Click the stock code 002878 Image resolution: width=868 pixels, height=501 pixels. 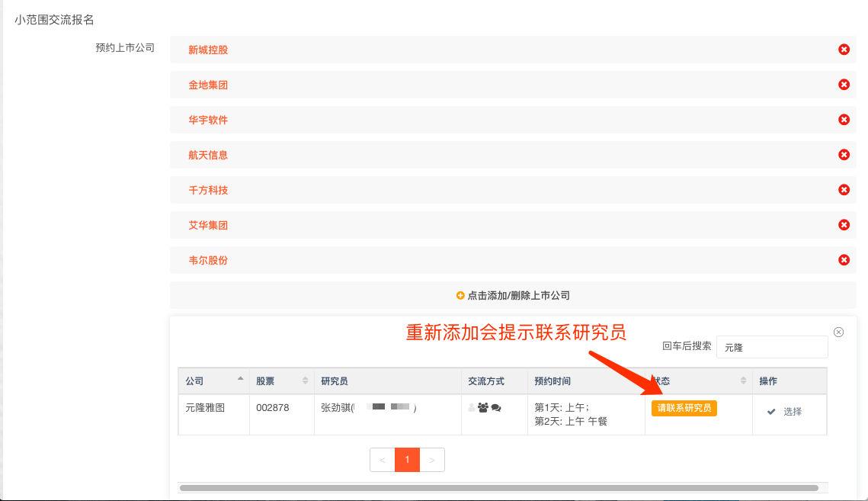[x=272, y=408]
